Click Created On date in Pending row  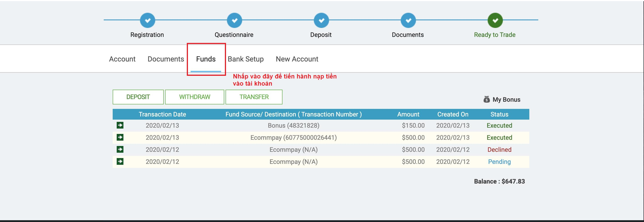pos(453,162)
